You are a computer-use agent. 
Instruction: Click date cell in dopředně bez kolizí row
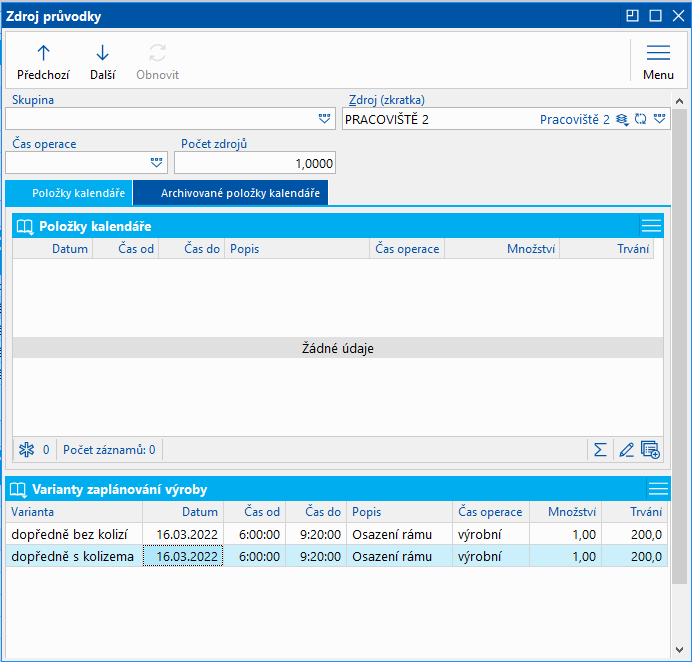click(183, 534)
